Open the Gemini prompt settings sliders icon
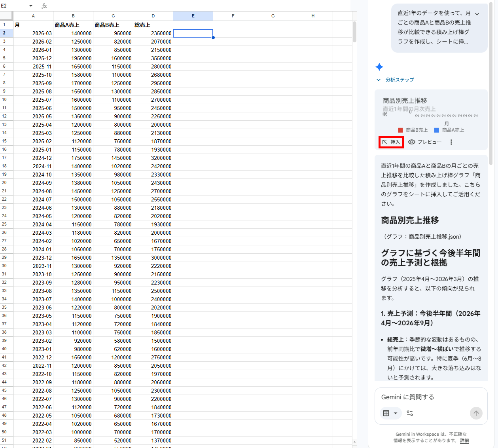 point(410,413)
